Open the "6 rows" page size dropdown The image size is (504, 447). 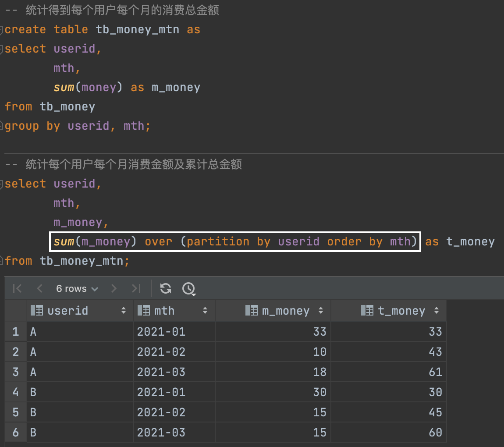77,288
